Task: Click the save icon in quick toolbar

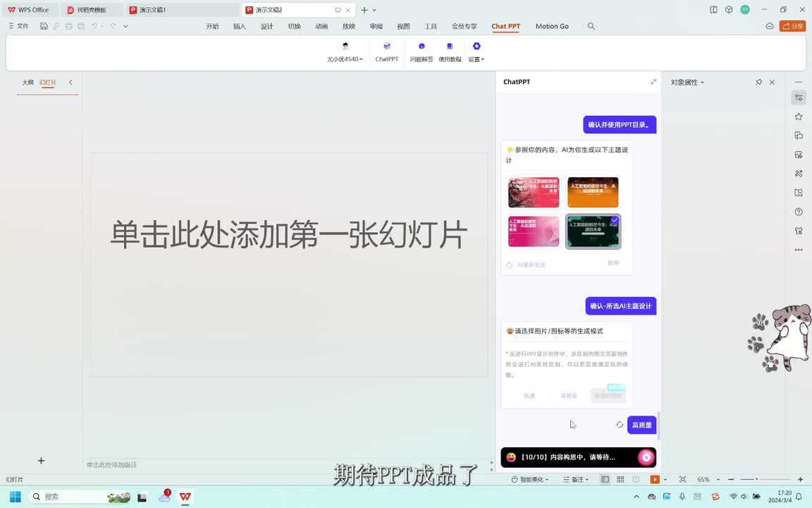Action: pyautogui.click(x=44, y=26)
